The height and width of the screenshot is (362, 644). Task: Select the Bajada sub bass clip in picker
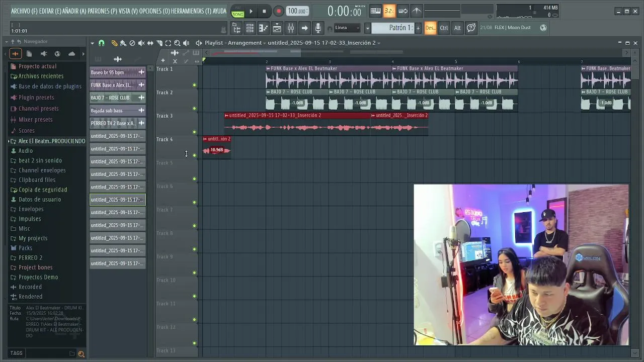pos(118,111)
